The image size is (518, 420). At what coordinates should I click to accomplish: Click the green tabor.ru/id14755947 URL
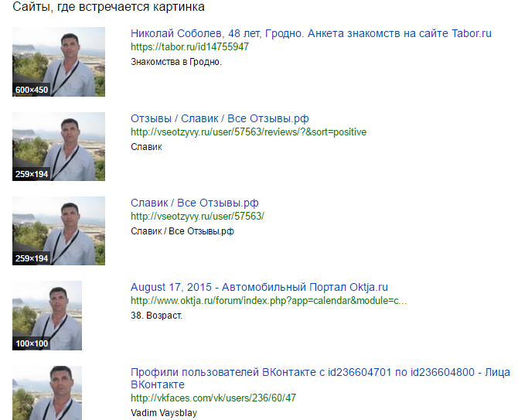point(189,47)
